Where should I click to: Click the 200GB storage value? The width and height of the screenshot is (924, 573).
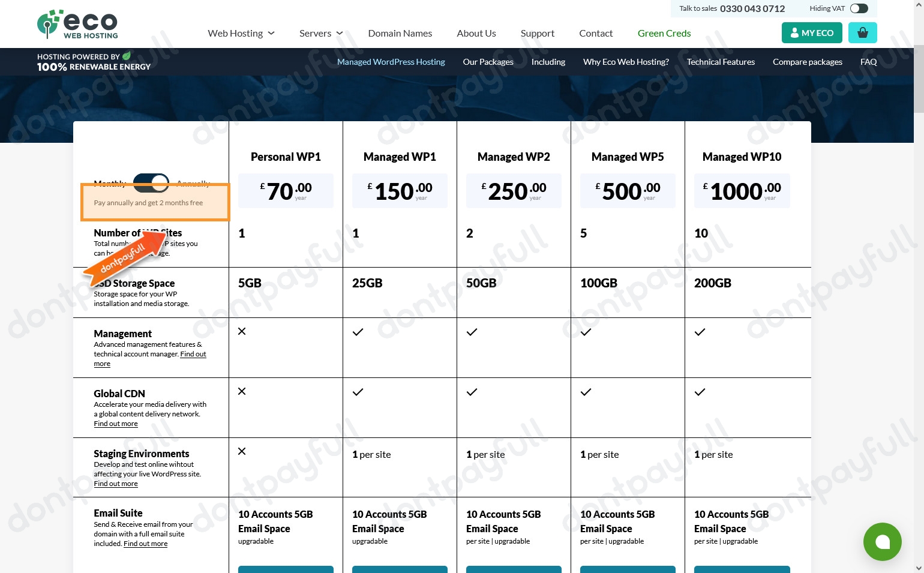tap(713, 283)
